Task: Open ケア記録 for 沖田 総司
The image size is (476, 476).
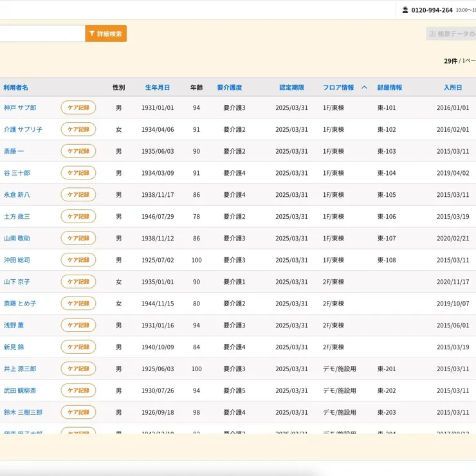Action: click(78, 260)
